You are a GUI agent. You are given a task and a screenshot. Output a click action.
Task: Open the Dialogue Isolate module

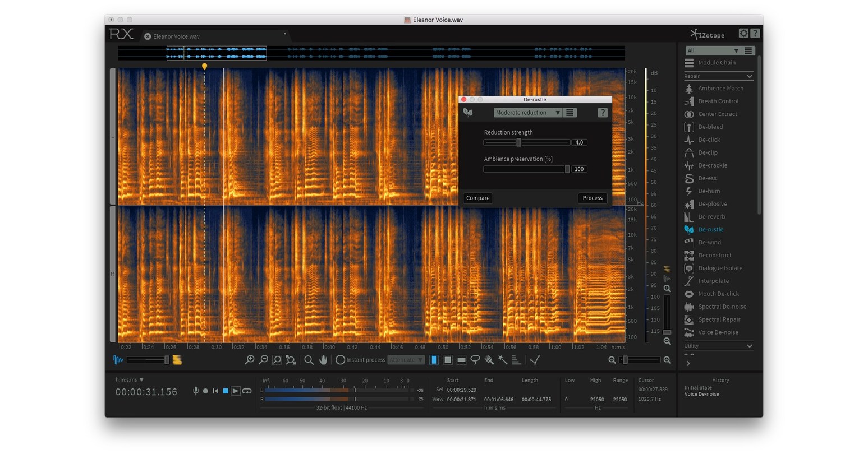720,268
